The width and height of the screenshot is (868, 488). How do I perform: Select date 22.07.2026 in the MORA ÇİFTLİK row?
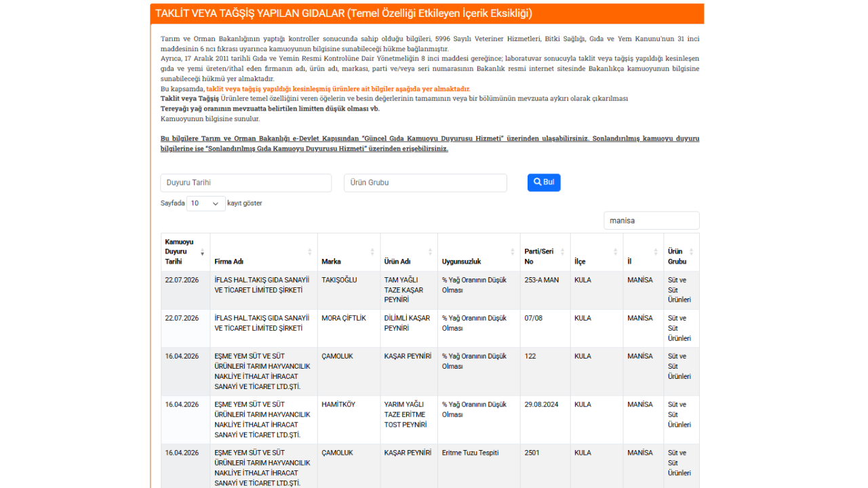click(x=182, y=318)
